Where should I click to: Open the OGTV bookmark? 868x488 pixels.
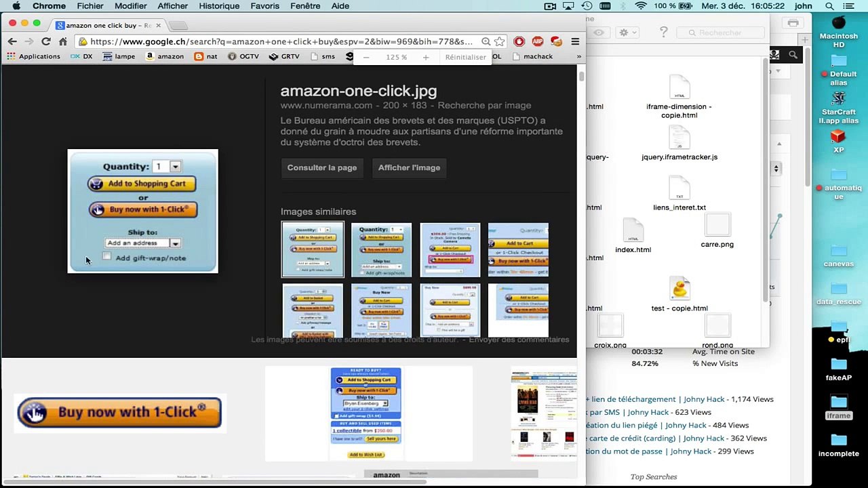[244, 56]
